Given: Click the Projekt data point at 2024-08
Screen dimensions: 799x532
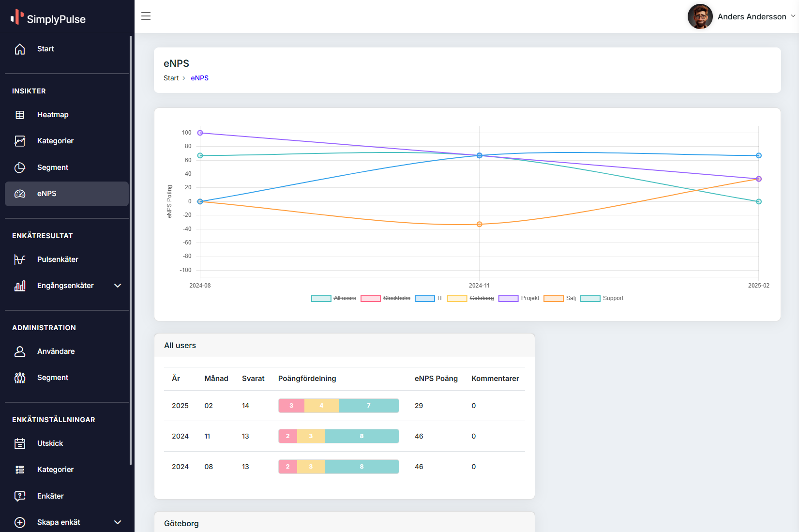Looking at the screenshot, I should [x=200, y=133].
